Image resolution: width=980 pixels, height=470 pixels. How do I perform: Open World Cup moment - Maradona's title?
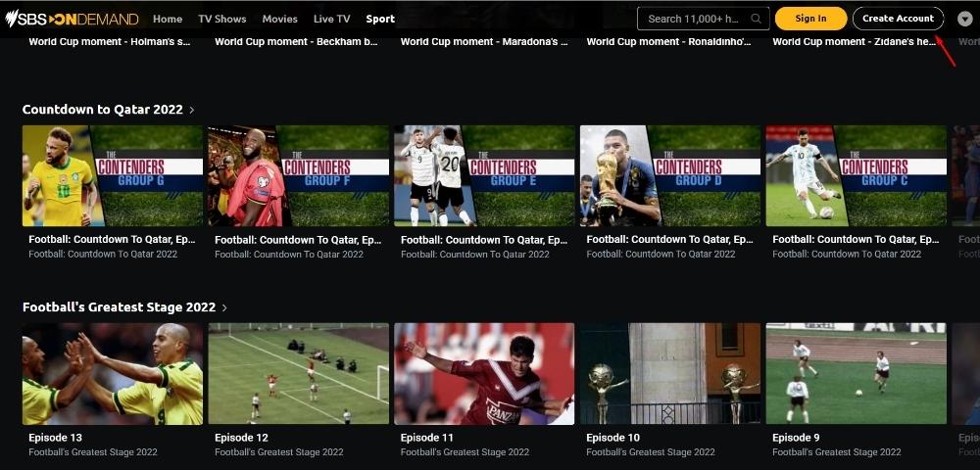coord(484,42)
